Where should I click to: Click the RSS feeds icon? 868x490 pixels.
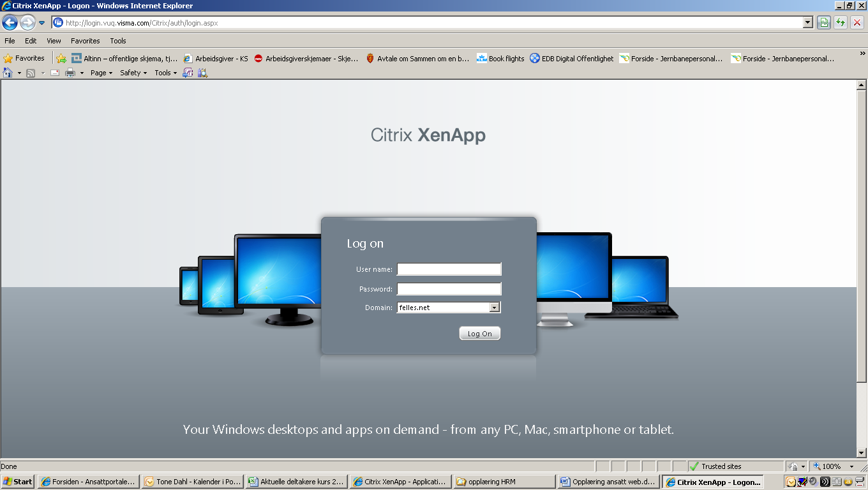30,73
